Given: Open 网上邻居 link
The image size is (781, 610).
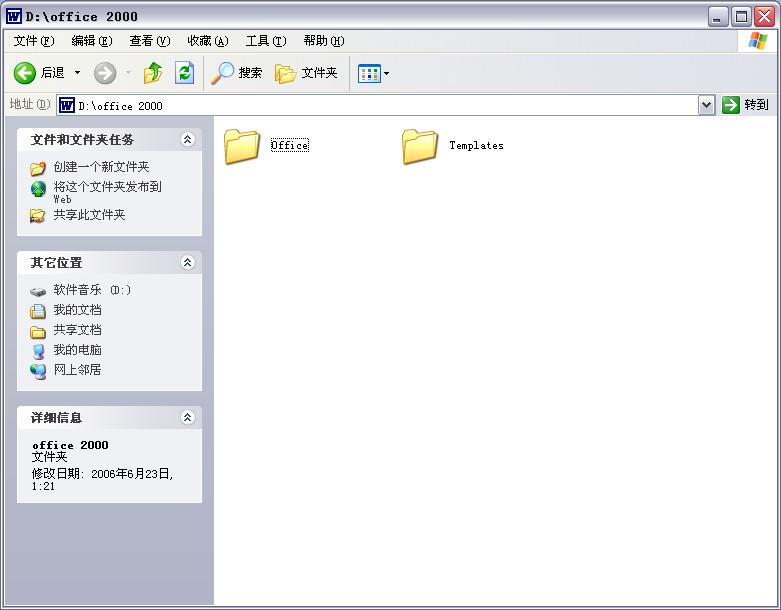Looking at the screenshot, I should pos(77,369).
